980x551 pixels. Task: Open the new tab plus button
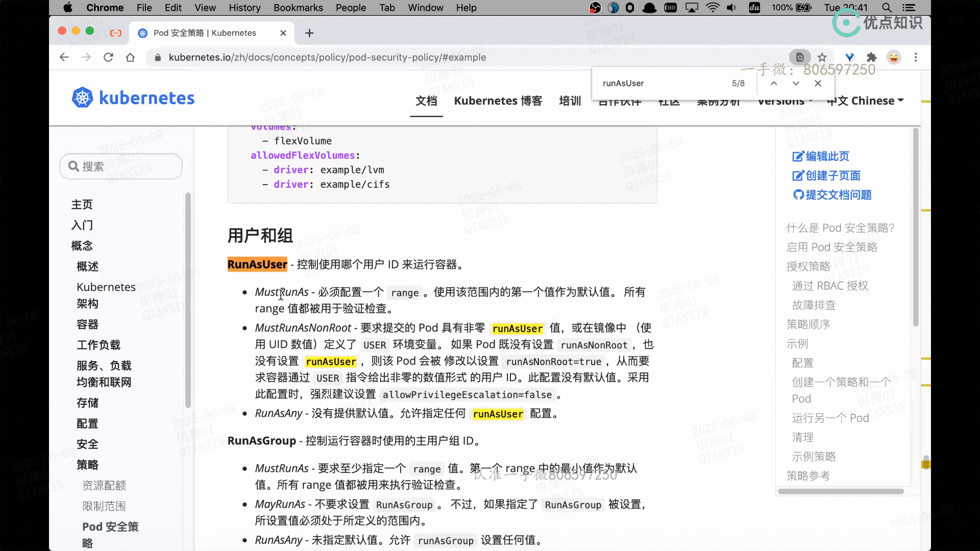point(309,33)
